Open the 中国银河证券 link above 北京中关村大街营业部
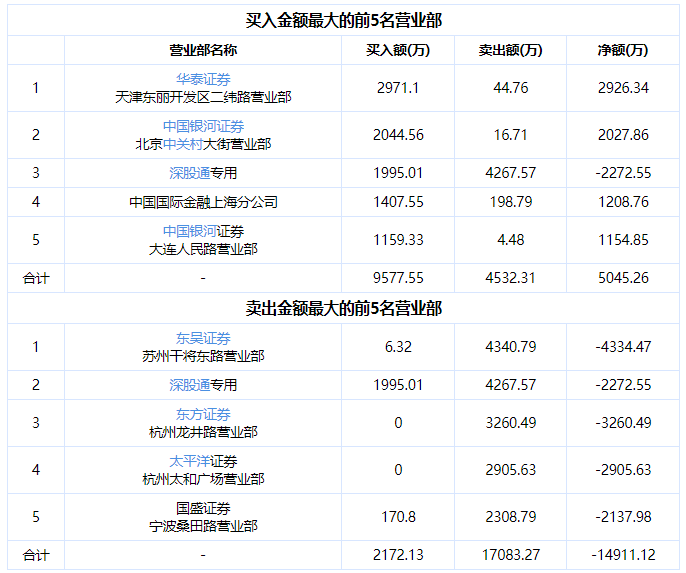The width and height of the screenshot is (686, 573). (x=203, y=126)
